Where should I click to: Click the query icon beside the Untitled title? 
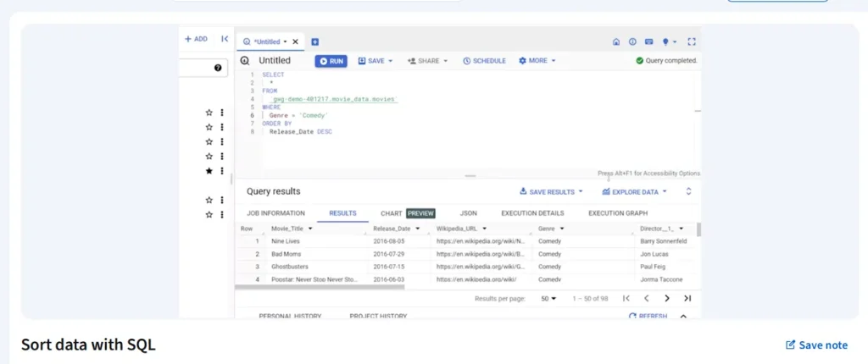245,61
